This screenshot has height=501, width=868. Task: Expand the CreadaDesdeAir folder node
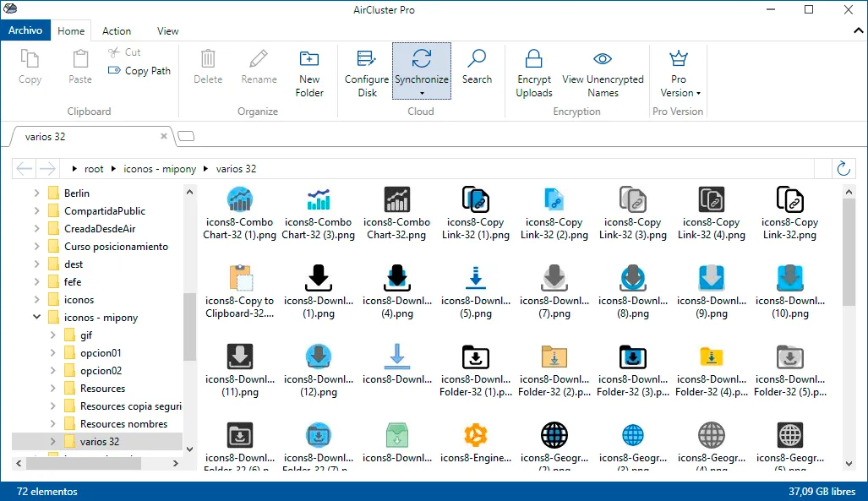36,229
